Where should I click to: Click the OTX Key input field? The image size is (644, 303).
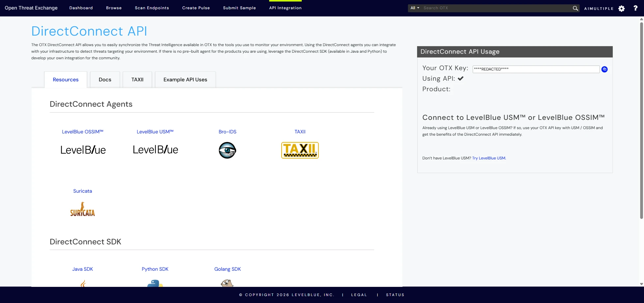pyautogui.click(x=536, y=69)
